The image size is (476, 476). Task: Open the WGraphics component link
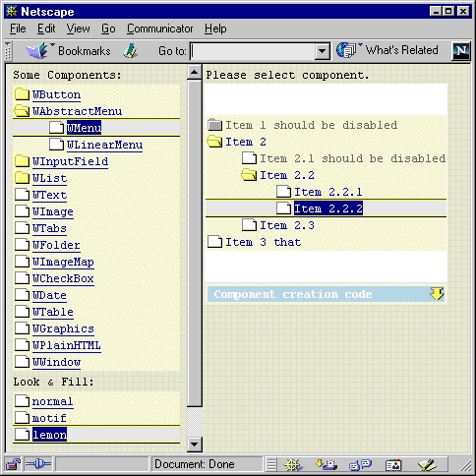click(x=63, y=328)
